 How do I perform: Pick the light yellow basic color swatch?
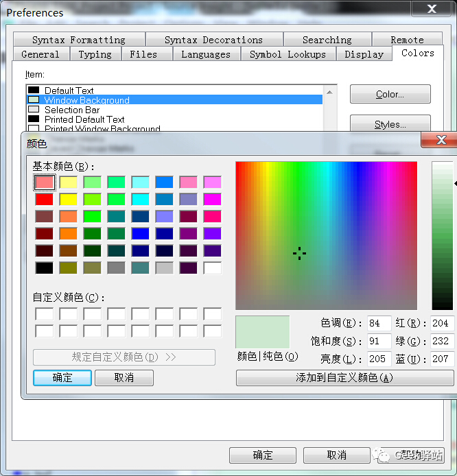69,182
